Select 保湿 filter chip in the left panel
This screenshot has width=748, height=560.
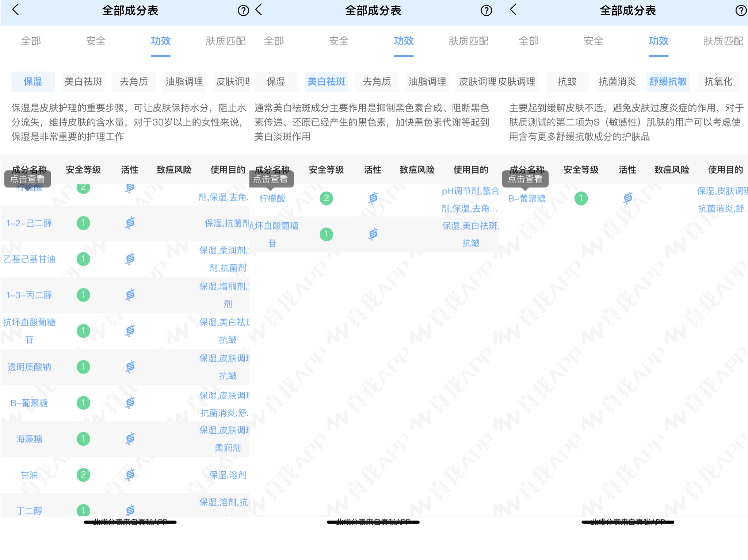click(x=33, y=81)
